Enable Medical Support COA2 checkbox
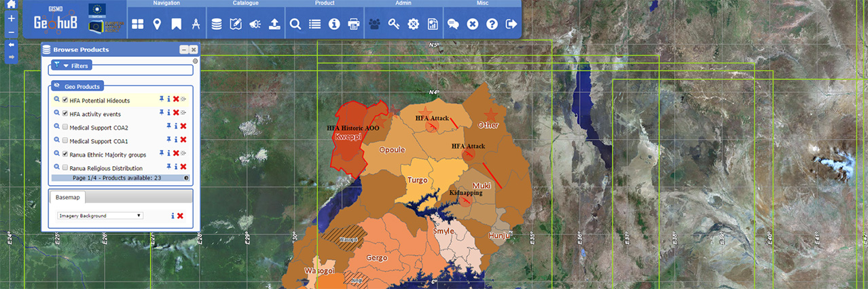Viewport: 868px width, 289px height. [x=65, y=128]
